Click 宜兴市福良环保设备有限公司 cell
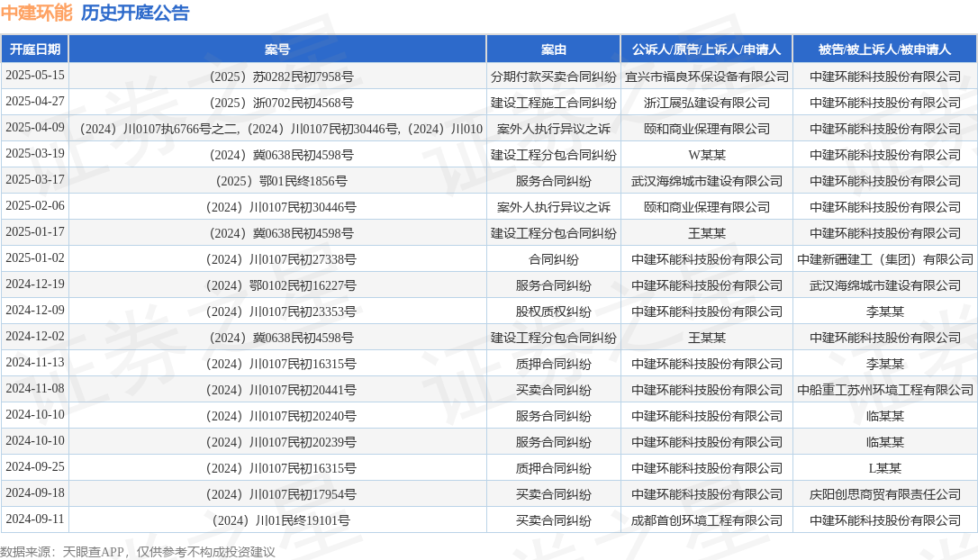978x560 pixels. [707, 77]
